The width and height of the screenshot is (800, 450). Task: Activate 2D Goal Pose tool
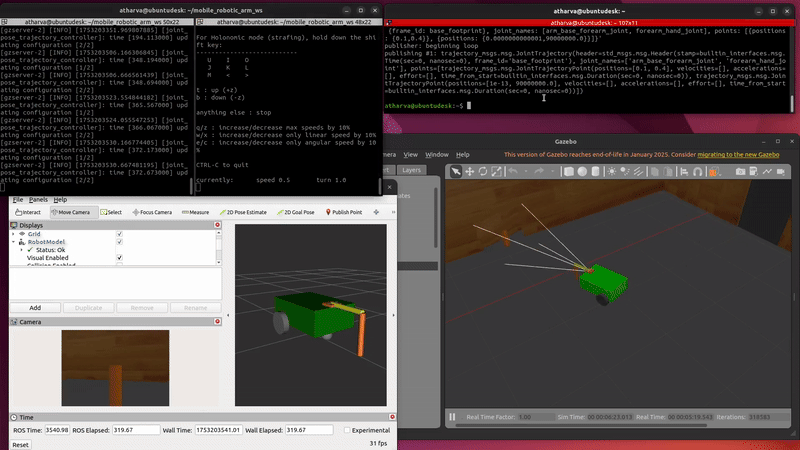(295, 212)
